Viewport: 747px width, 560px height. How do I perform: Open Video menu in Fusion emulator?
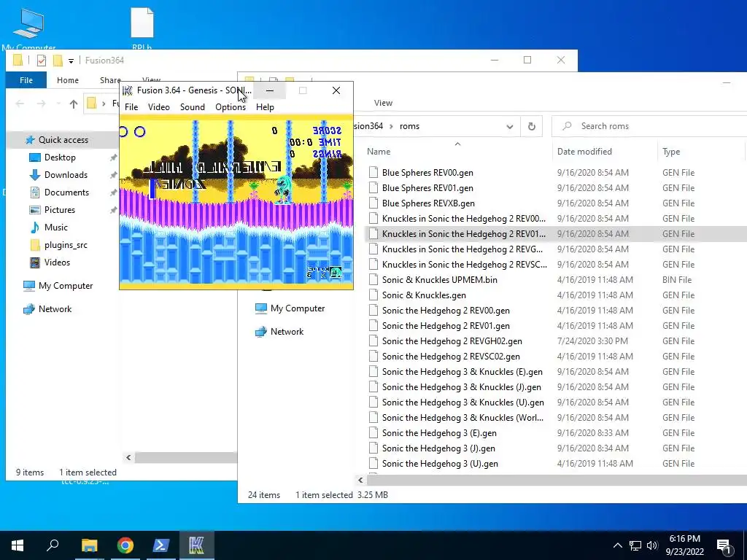(158, 107)
